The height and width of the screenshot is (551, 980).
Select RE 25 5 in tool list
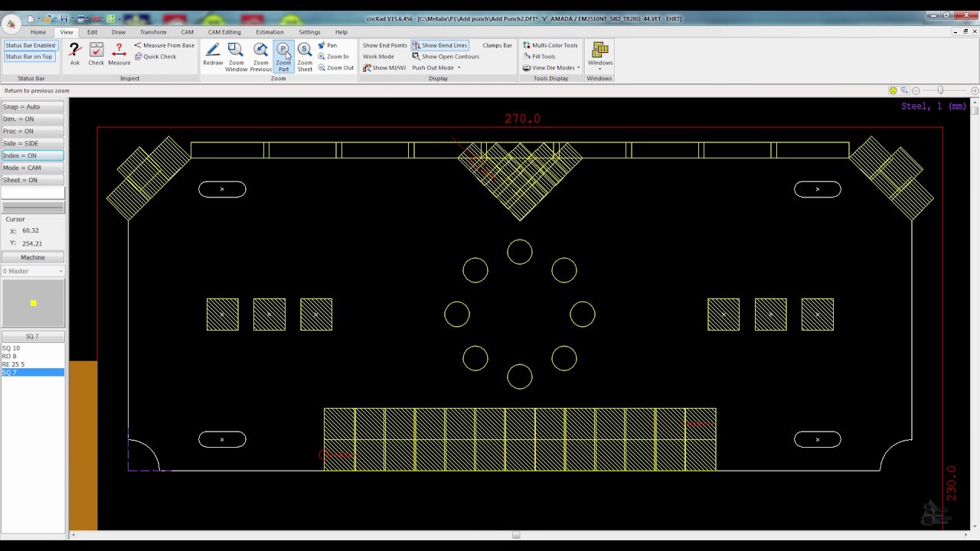coord(32,364)
